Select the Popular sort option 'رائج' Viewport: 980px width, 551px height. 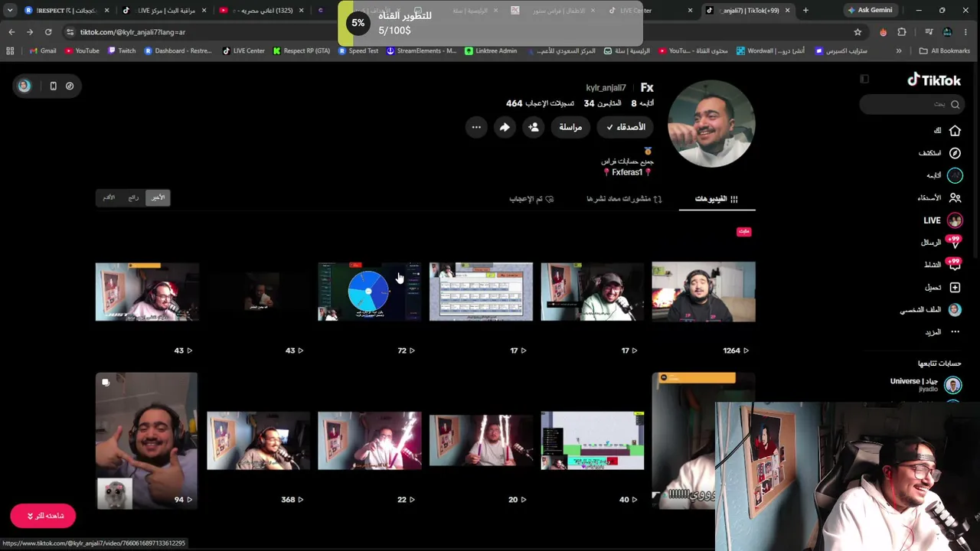pyautogui.click(x=133, y=197)
